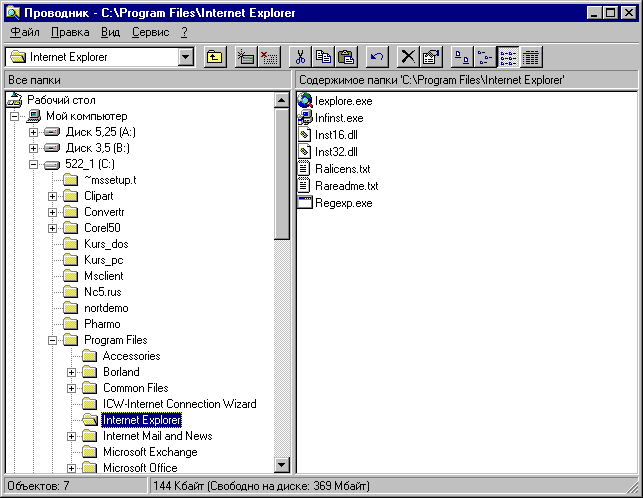The height and width of the screenshot is (498, 643).
Task: Click the folder tree scrollbar down arrow
Action: point(282,465)
